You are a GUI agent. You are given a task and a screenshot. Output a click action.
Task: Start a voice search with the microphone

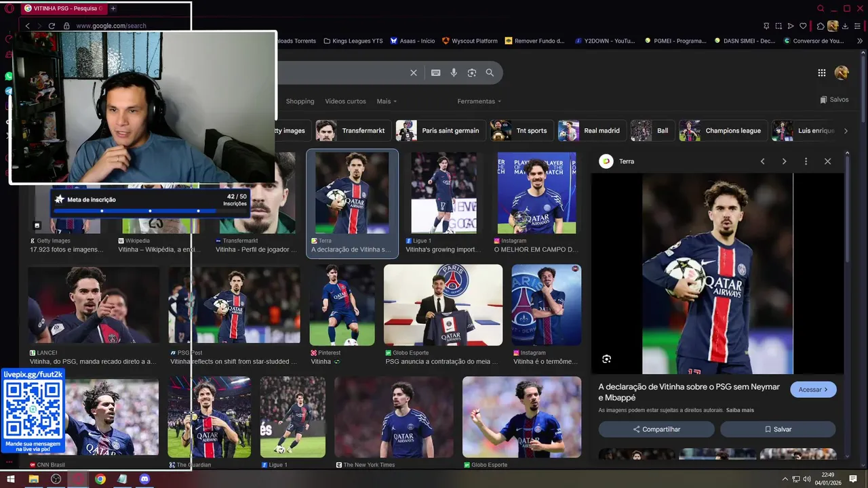pyautogui.click(x=454, y=73)
